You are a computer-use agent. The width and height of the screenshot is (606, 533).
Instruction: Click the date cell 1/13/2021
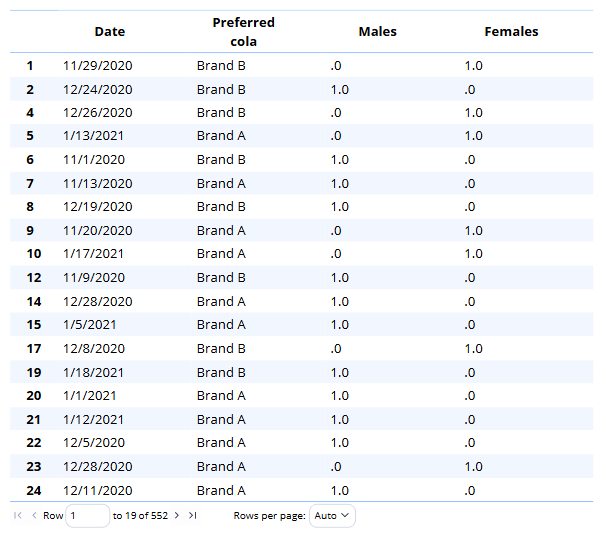click(x=94, y=136)
